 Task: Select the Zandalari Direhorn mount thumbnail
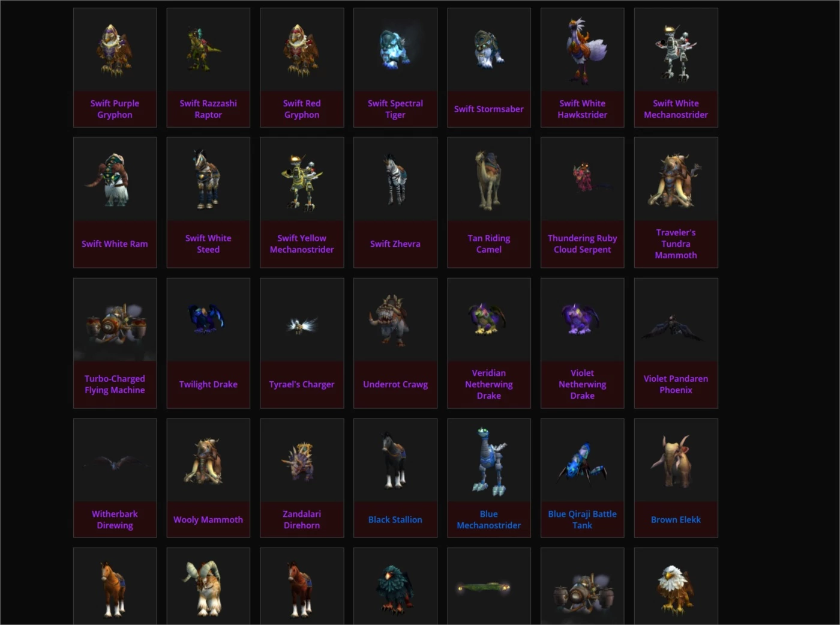302,460
